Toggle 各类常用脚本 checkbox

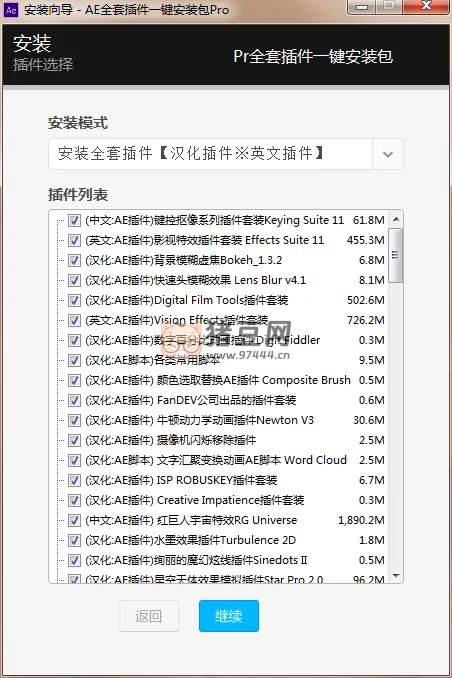(x=74, y=360)
